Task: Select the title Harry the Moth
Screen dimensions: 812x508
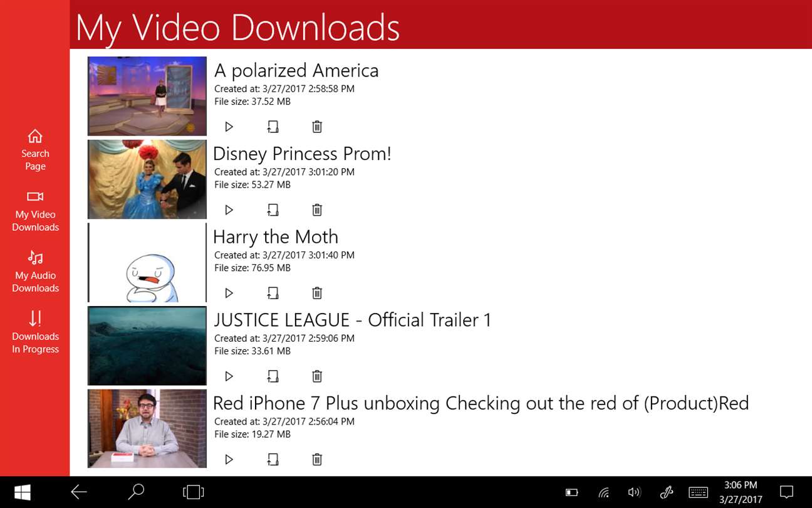Action: (x=276, y=237)
